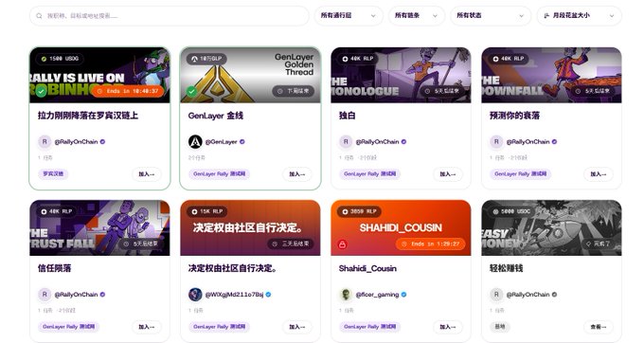Open the Robinhood rally banner thumbnail

point(99,75)
